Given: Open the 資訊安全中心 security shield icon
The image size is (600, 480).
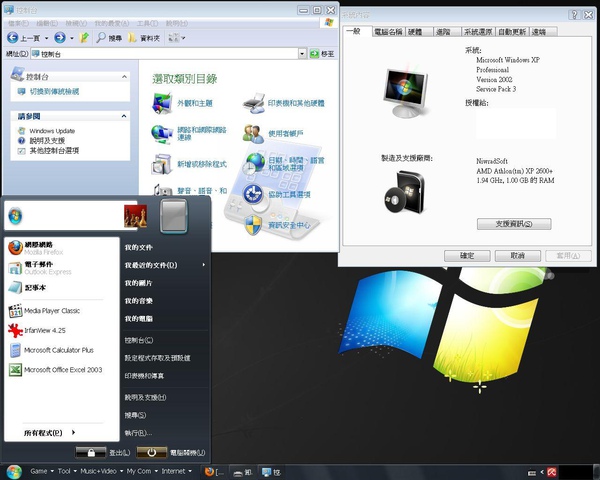Looking at the screenshot, I should pyautogui.click(x=253, y=225).
